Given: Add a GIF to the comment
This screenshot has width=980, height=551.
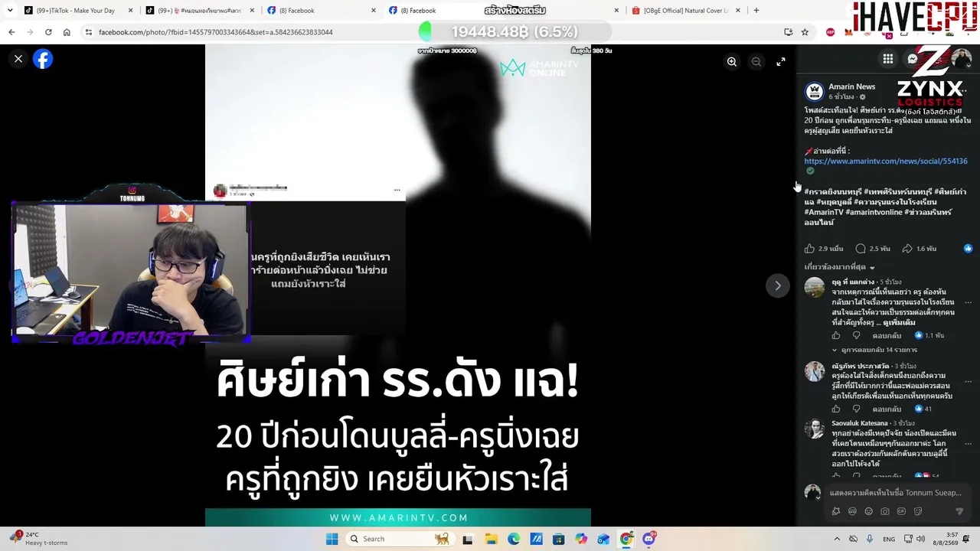Looking at the screenshot, I should [x=901, y=511].
